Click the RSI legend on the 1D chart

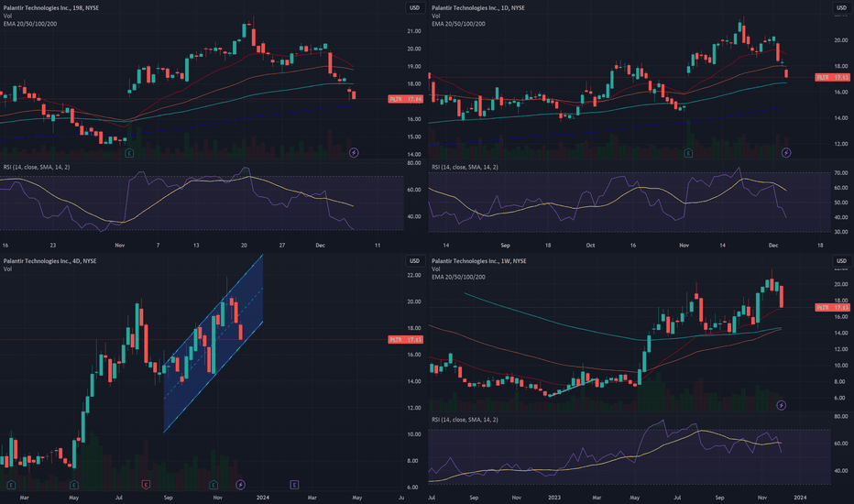click(465, 168)
